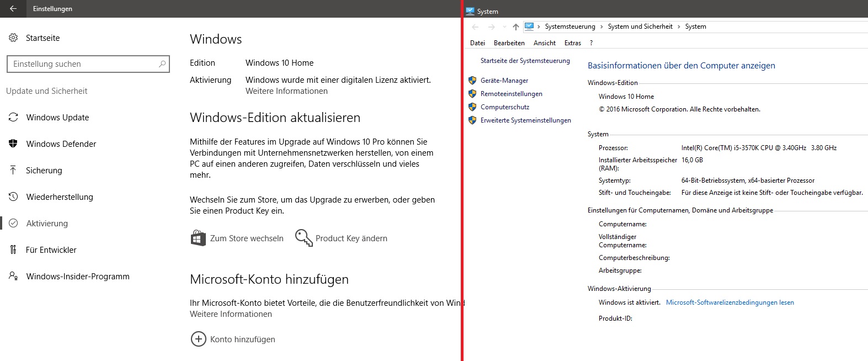Click the Basisinformationen über den Computer anzeigen heading

(681, 65)
